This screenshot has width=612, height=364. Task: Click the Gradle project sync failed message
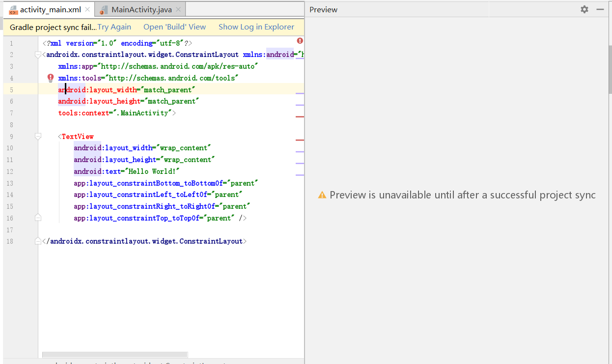(x=53, y=27)
